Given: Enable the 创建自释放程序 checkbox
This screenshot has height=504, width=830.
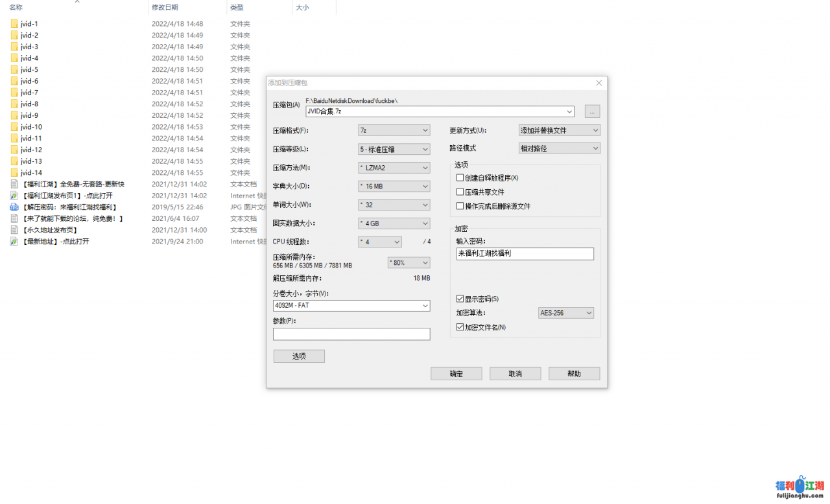Looking at the screenshot, I should pos(460,178).
